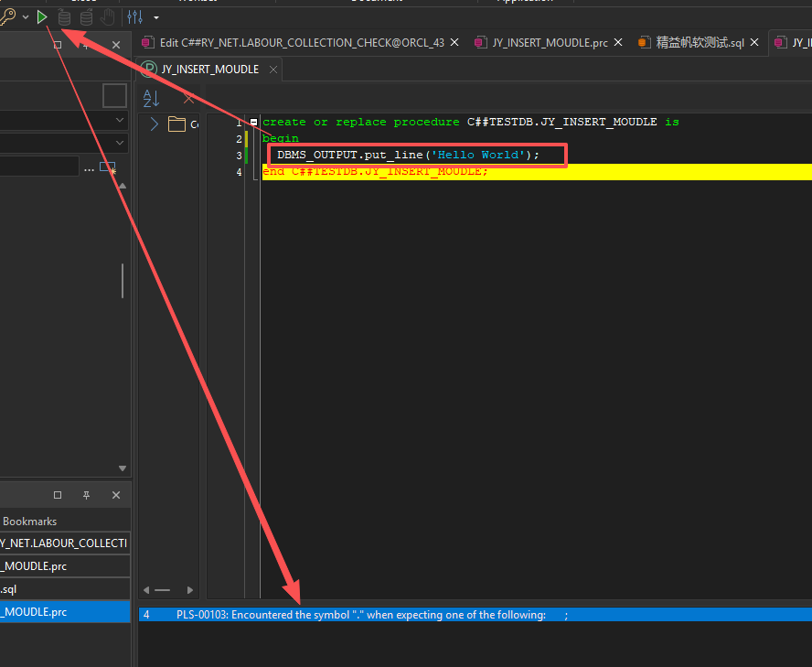
Task: Click the left panel vertical scrollbar thumb
Action: 123,281
